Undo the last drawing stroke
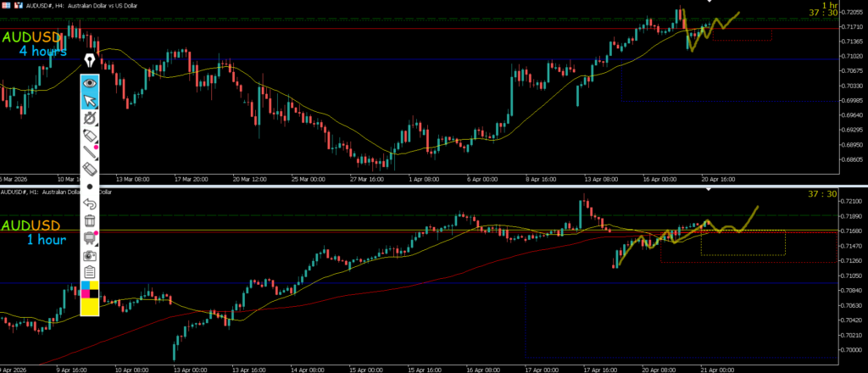The image size is (868, 373). point(90,203)
